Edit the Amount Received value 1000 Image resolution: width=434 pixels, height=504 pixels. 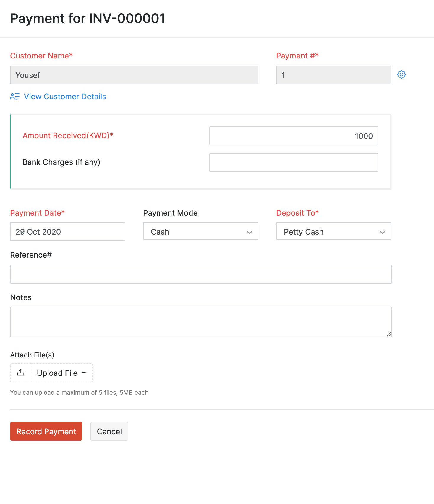[x=294, y=136]
